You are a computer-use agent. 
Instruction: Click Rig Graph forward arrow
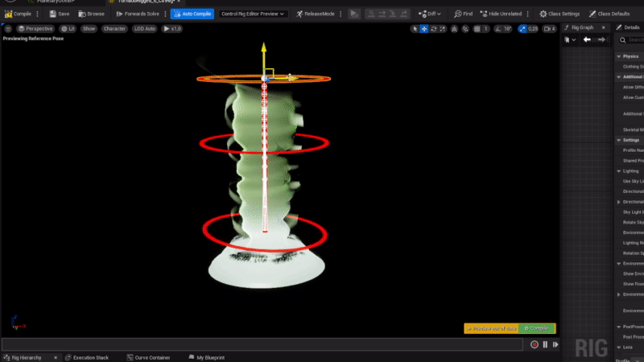[601, 39]
